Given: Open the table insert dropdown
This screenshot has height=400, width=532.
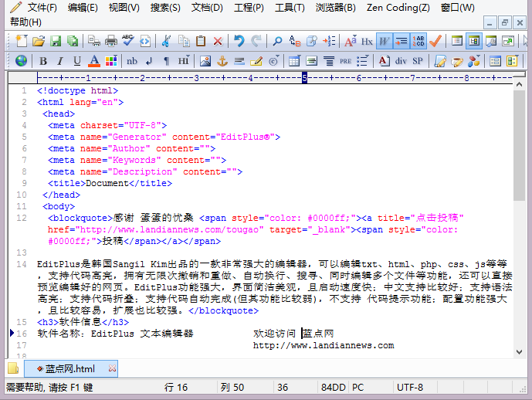Looking at the screenshot, I should tap(294, 61).
